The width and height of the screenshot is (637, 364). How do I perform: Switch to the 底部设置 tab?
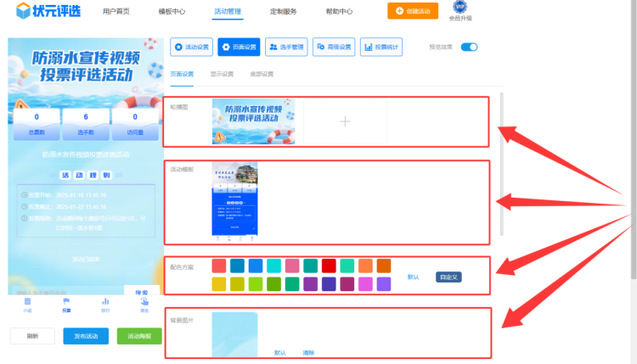(x=262, y=75)
